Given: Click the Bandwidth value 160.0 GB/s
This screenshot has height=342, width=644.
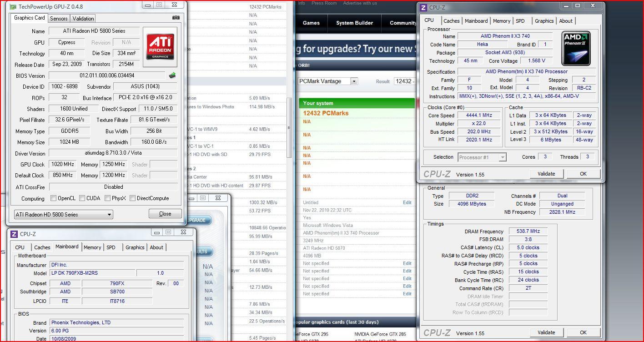Looking at the screenshot, I should pos(154,142).
